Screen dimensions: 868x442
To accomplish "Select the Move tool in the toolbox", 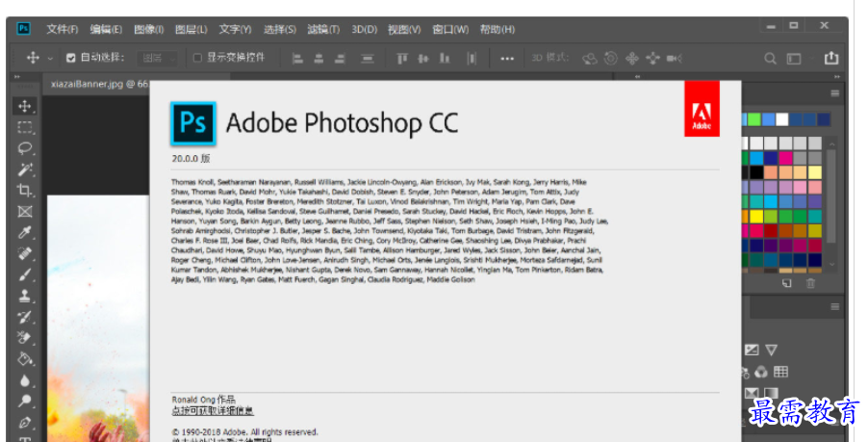I will point(25,106).
